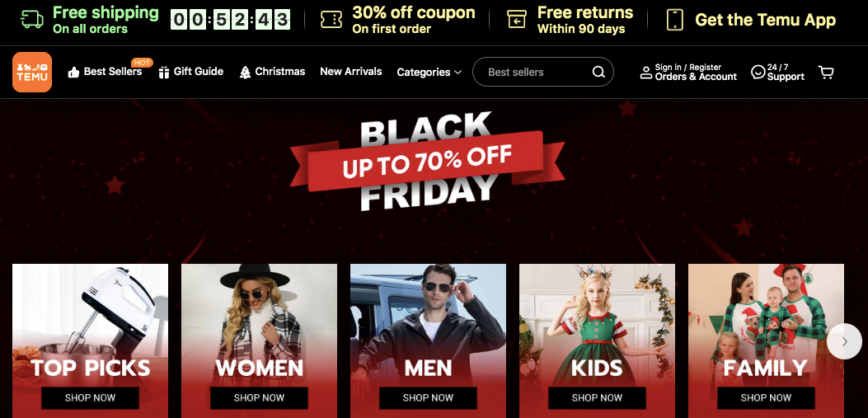Click the Temu orange logo

pos(32,72)
